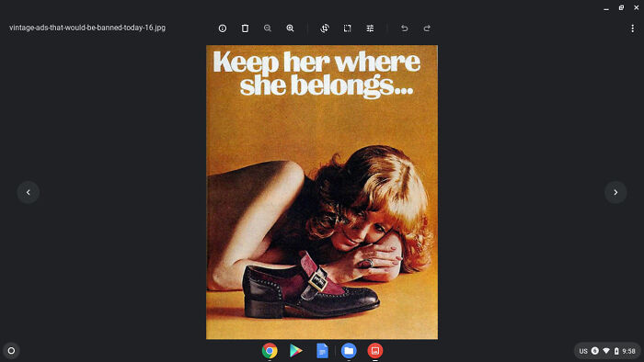This screenshot has height=362, width=644.
Task: Restore the Gallery window size
Action: (621, 7)
